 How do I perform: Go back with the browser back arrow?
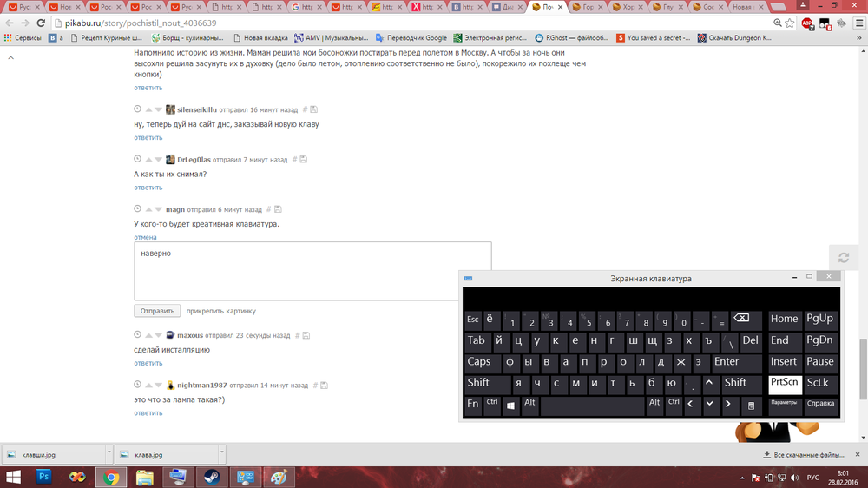click(x=10, y=23)
